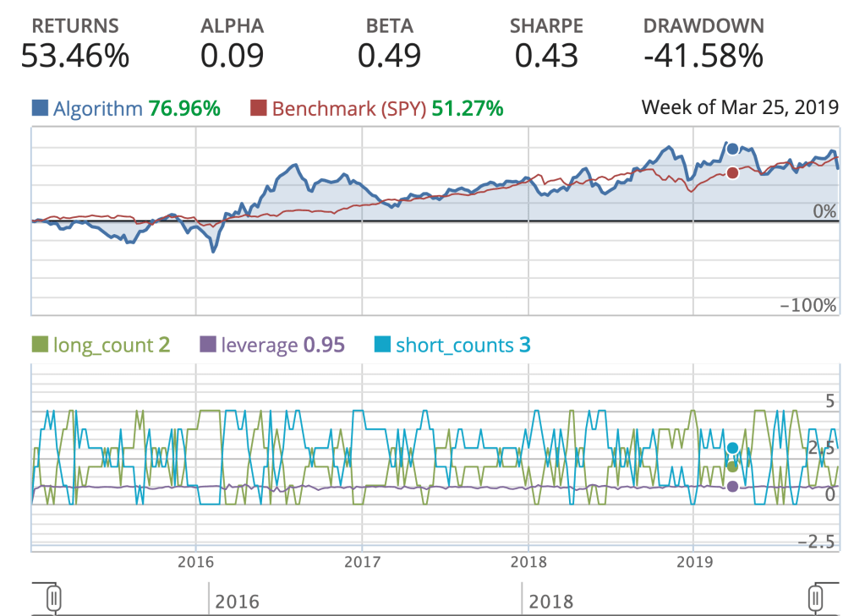
Task: Select the cyan short_counts point marker
Action: (732, 448)
